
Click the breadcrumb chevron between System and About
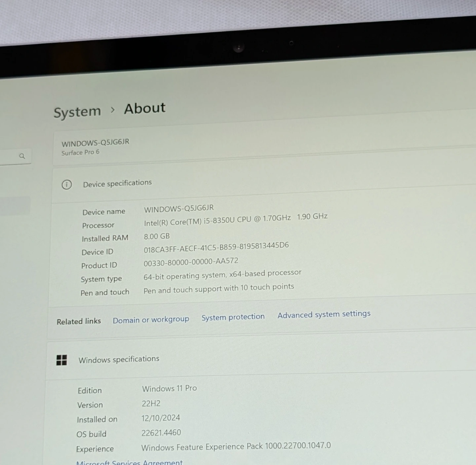(113, 110)
